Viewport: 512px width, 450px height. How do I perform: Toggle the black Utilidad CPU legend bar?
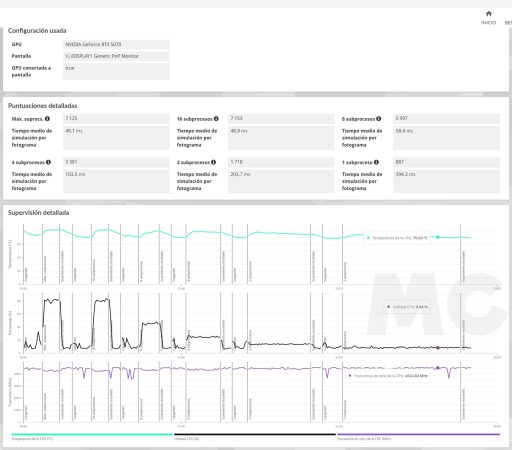coord(255,434)
